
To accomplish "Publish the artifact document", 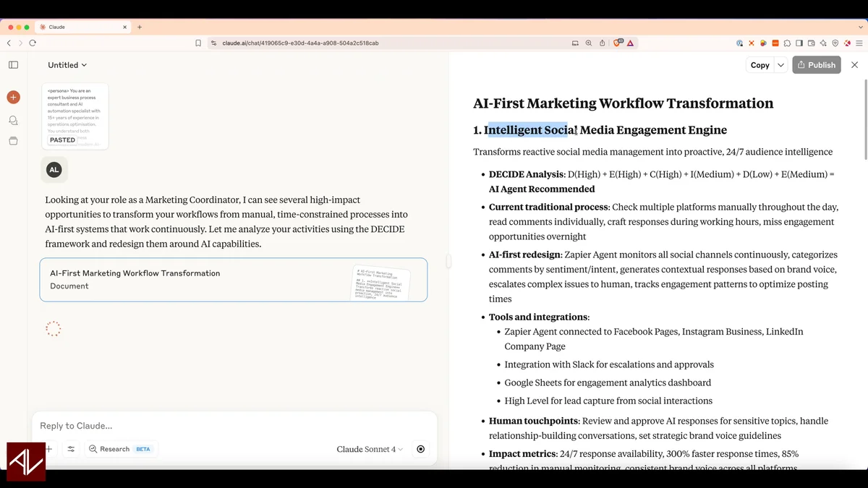I will coord(817,65).
